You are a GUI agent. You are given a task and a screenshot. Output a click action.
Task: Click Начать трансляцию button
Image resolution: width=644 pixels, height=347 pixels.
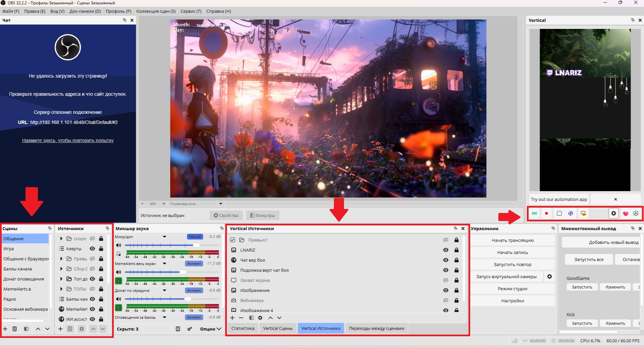tap(512, 240)
